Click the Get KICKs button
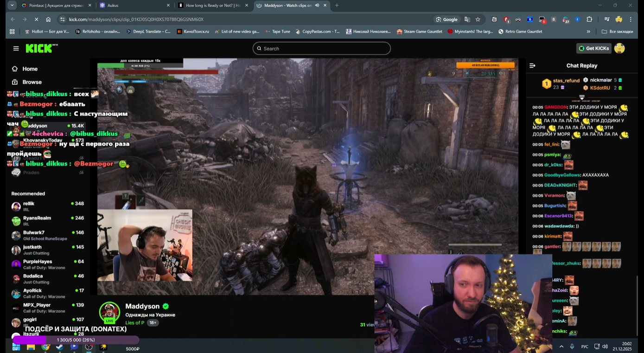 [594, 48]
